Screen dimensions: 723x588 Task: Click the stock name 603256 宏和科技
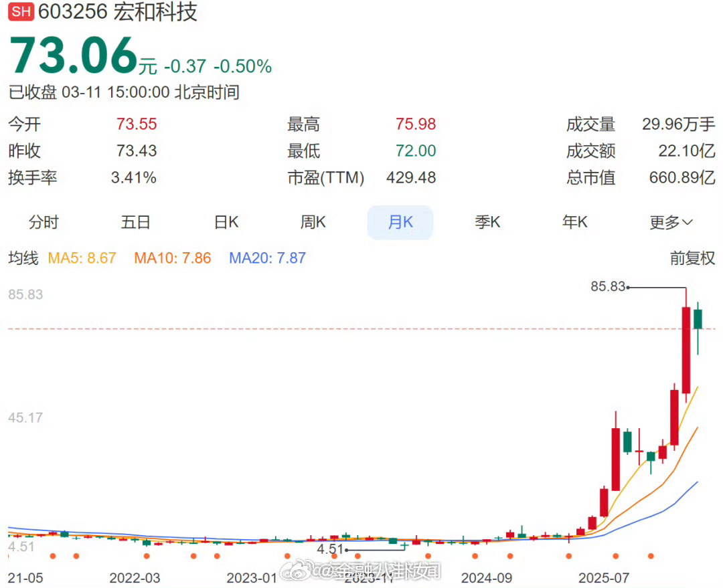tap(118, 11)
